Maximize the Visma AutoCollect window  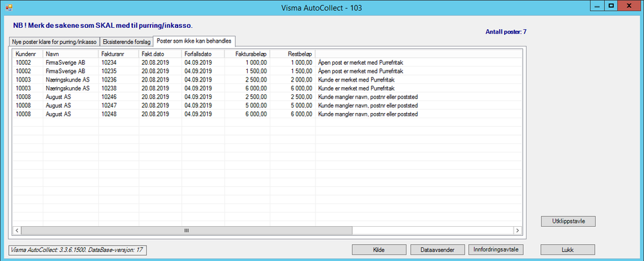point(612,6)
